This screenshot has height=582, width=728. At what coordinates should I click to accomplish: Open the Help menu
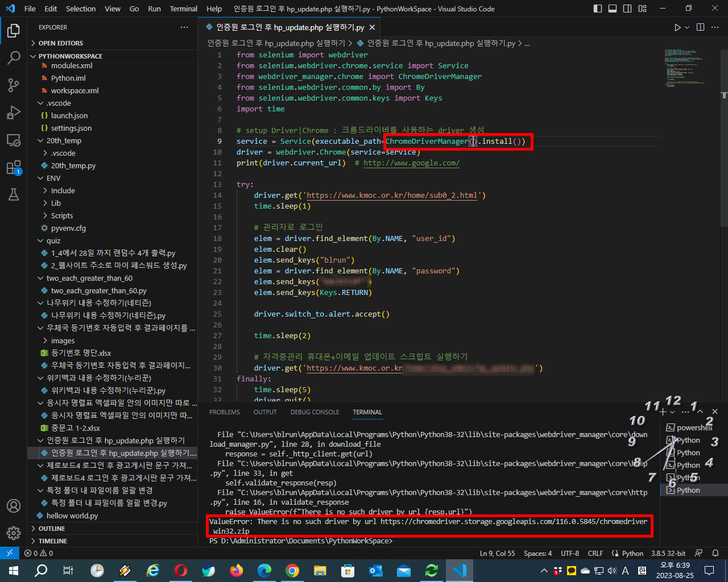(x=214, y=9)
